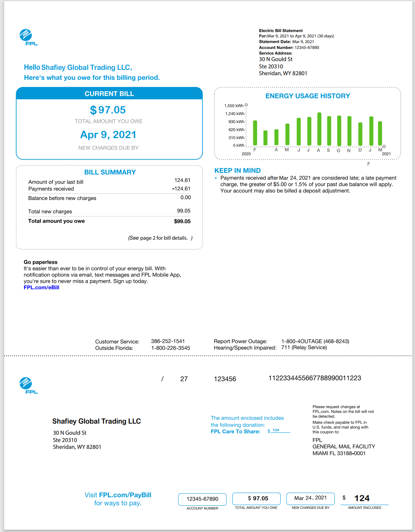Open the FPL.com/eBill link
Image resolution: width=415 pixels, height=532 pixels.
(42, 287)
